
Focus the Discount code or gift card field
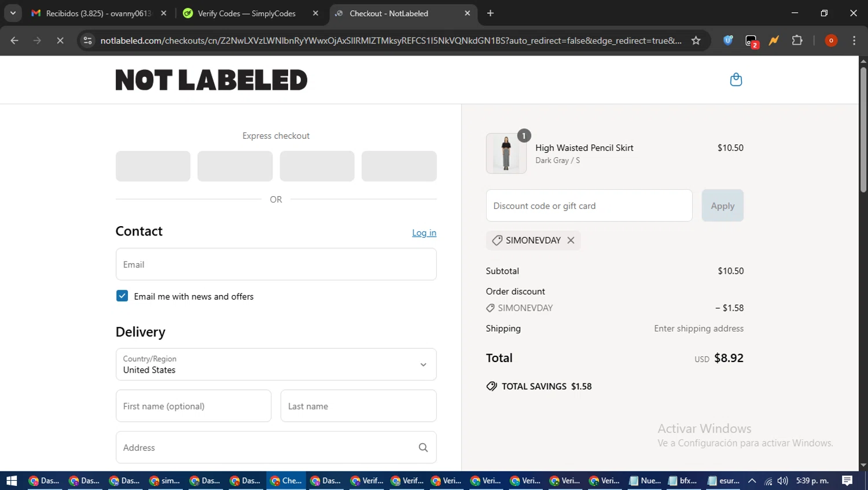click(589, 205)
